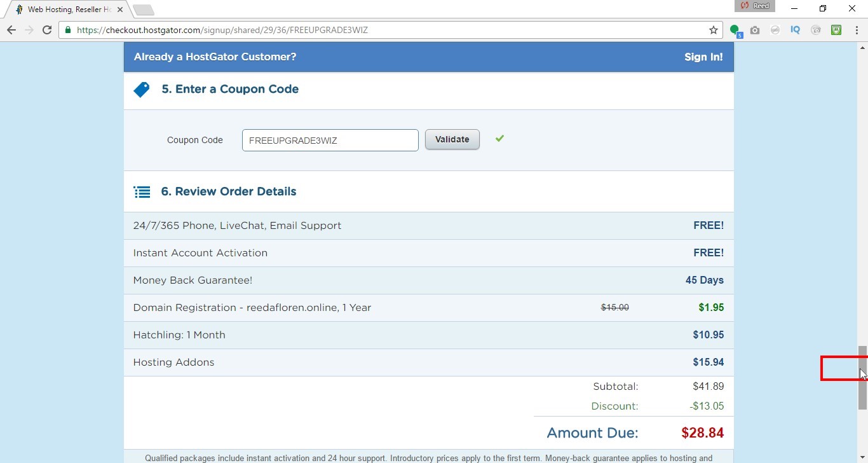Reload the page with the refresh icon

[47, 30]
